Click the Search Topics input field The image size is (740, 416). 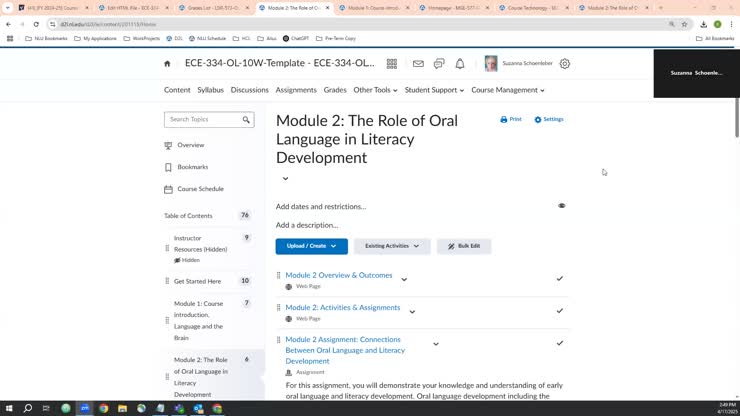203,120
